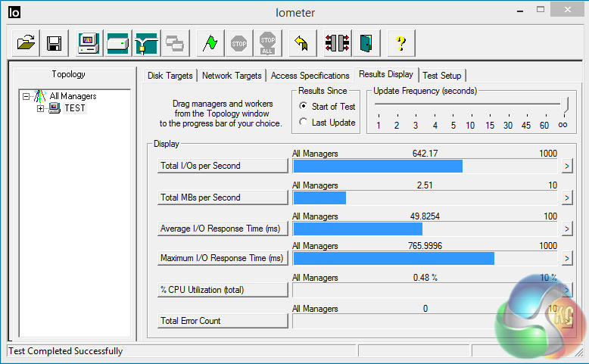The height and width of the screenshot is (364, 589).
Task: Expand the TEST manager node
Action: click(x=41, y=108)
